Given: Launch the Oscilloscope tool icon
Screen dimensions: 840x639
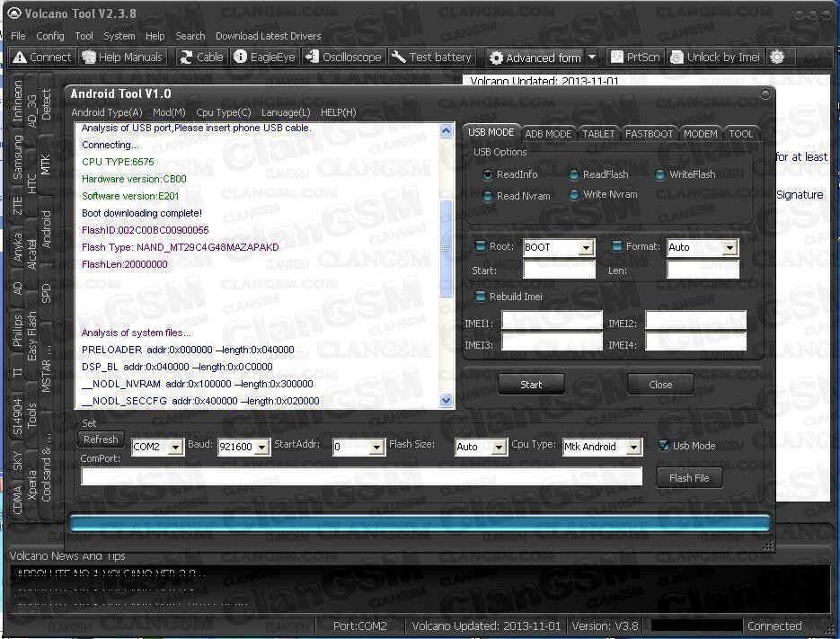Looking at the screenshot, I should 311,57.
